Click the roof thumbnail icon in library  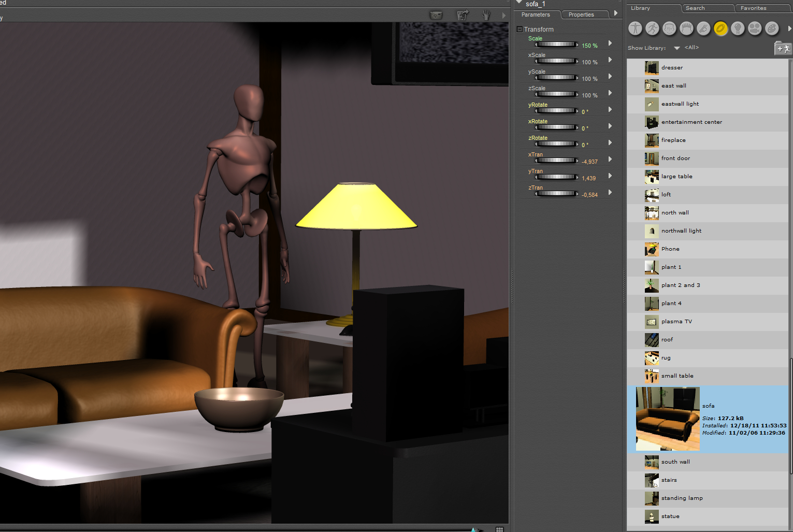click(x=652, y=340)
